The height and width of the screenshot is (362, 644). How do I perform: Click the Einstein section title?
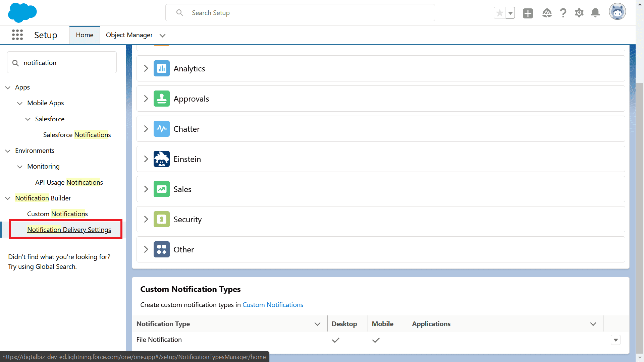click(187, 159)
